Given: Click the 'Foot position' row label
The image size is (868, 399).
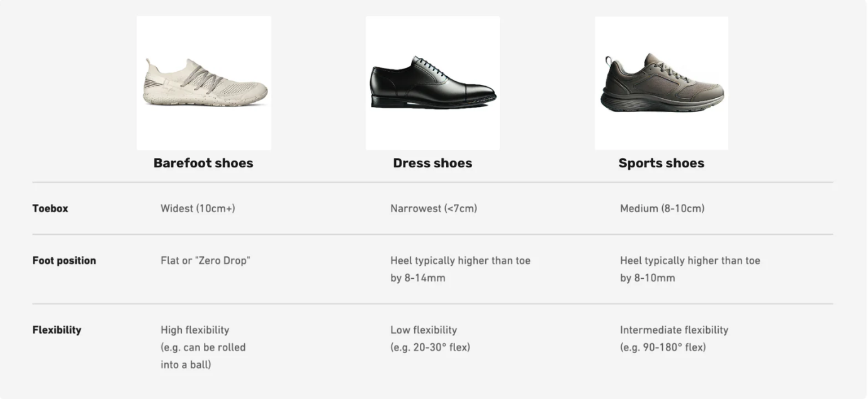Looking at the screenshot, I should [64, 261].
